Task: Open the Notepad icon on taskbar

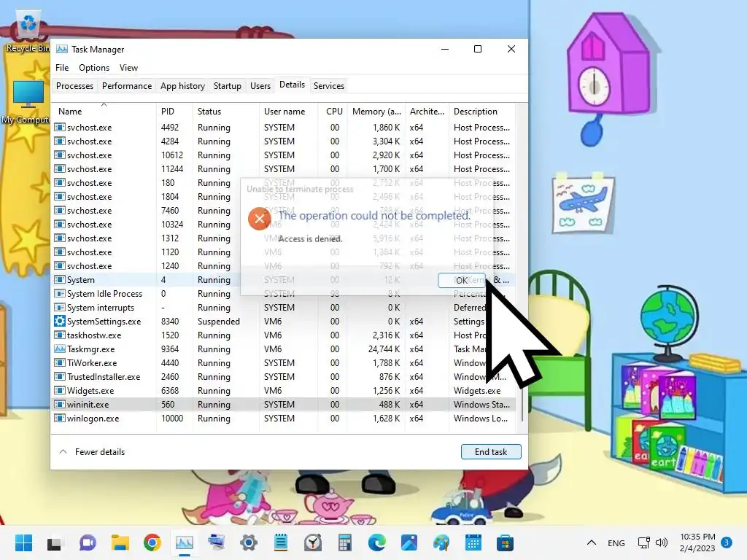Action: [281, 542]
